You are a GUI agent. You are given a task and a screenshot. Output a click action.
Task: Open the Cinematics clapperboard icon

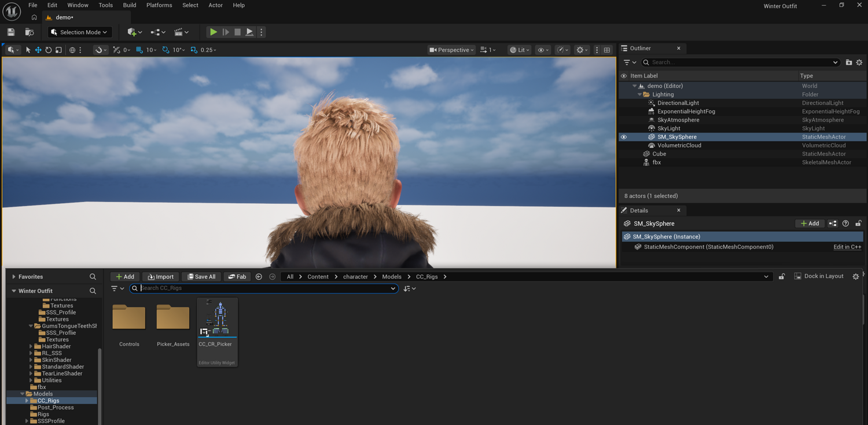pyautogui.click(x=182, y=32)
